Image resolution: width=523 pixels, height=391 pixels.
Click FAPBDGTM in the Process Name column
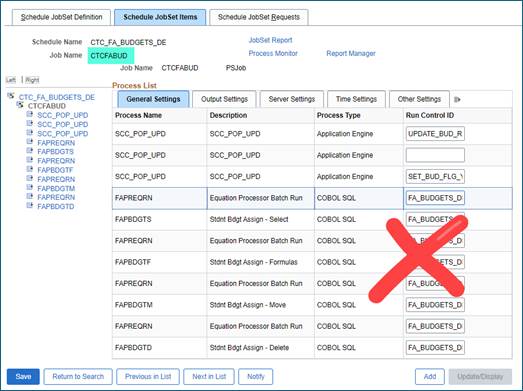click(134, 305)
